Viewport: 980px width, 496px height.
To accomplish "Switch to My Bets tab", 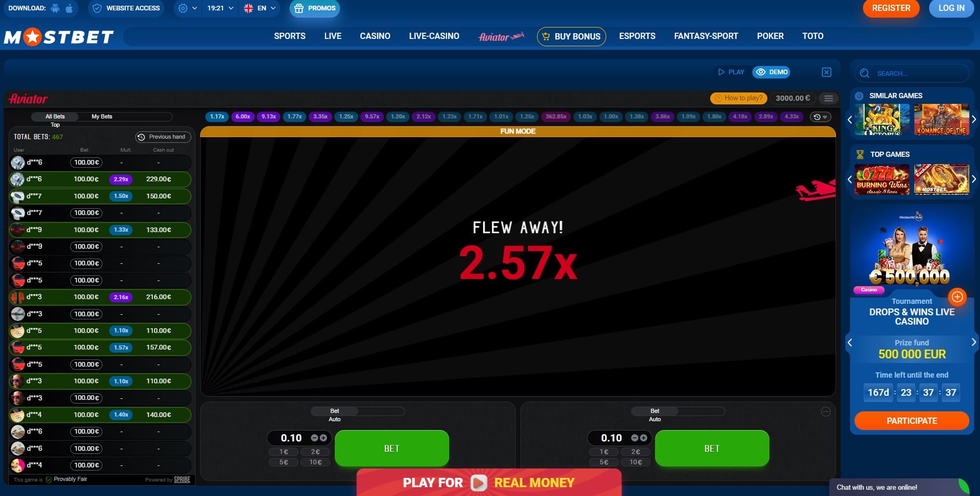I will tap(102, 117).
